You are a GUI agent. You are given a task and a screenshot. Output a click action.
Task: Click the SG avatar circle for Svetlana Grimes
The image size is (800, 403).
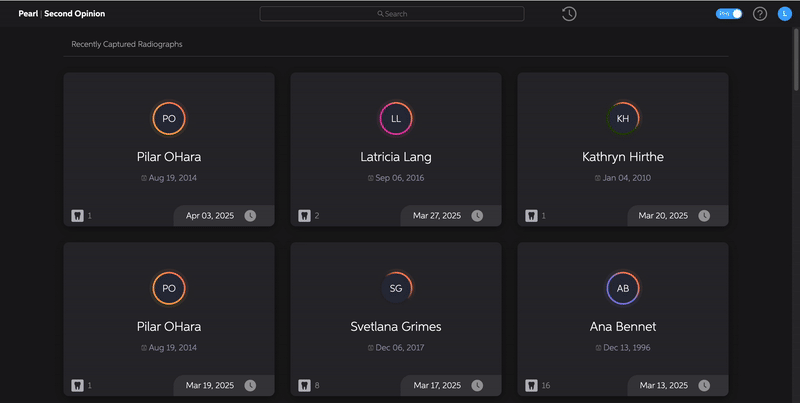[x=396, y=288]
